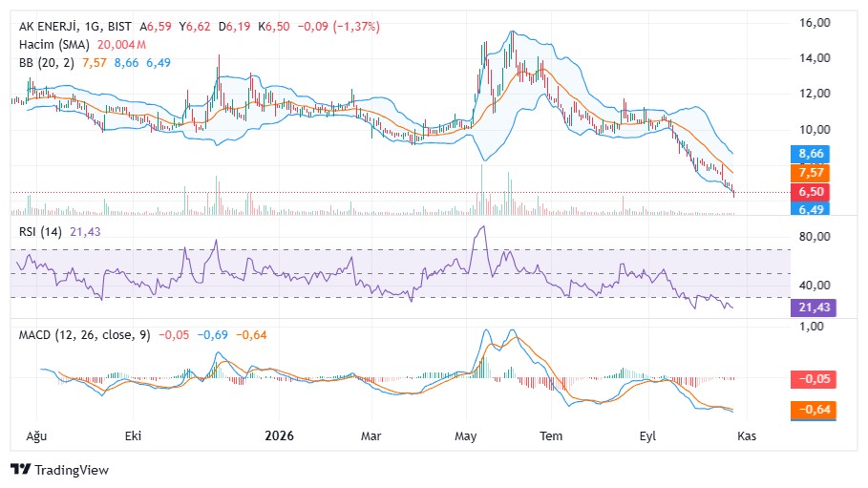The image size is (868, 488).
Task: Click the MACD legend value -0,69
Action: click(213, 334)
